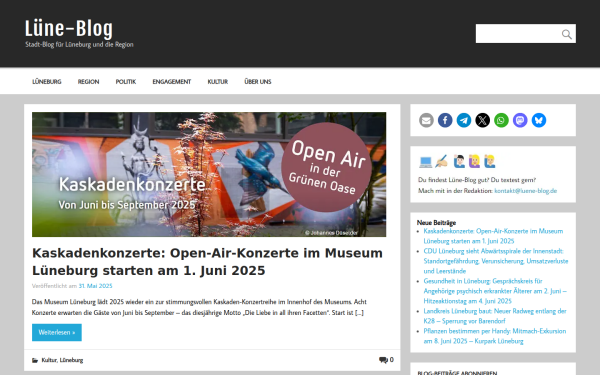Click the tagline Stadt-Blog für Lüneburg
Screen dimensions: 600x375
pyautogui.click(x=79, y=44)
